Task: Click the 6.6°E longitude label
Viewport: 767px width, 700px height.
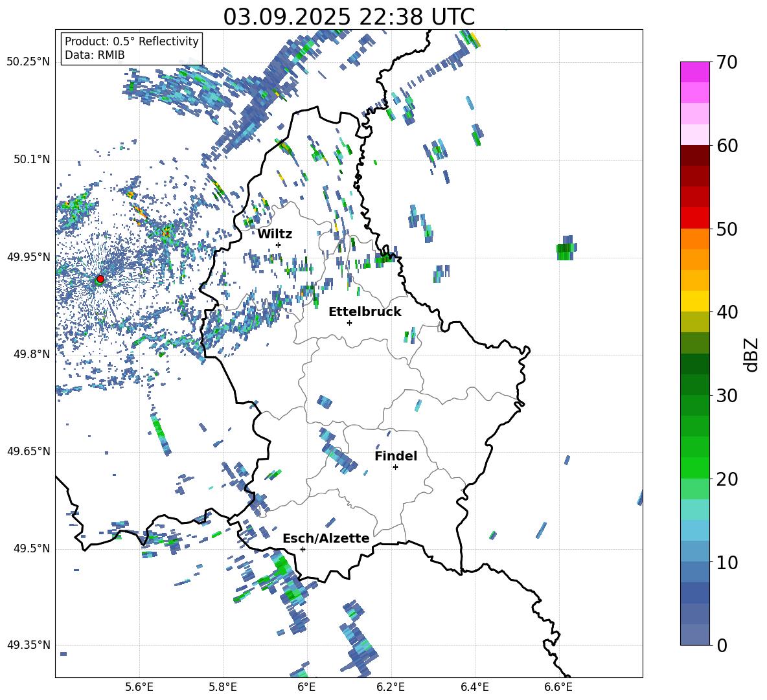Action: pyautogui.click(x=558, y=687)
